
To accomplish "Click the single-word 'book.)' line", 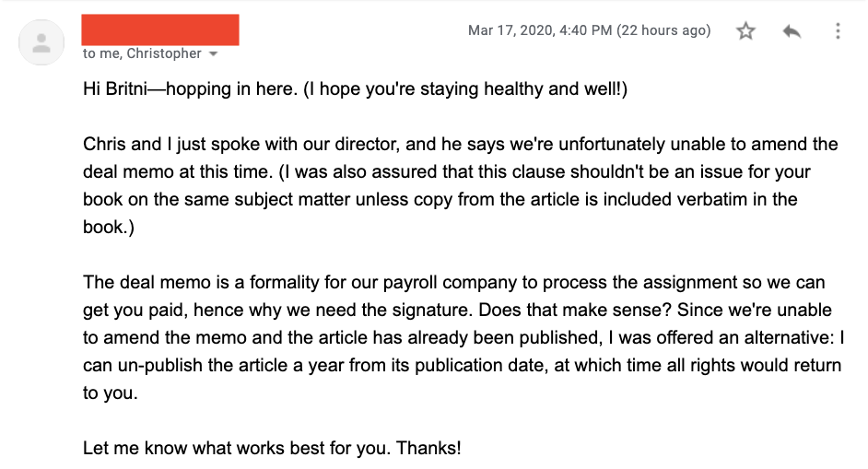I will tap(109, 227).
